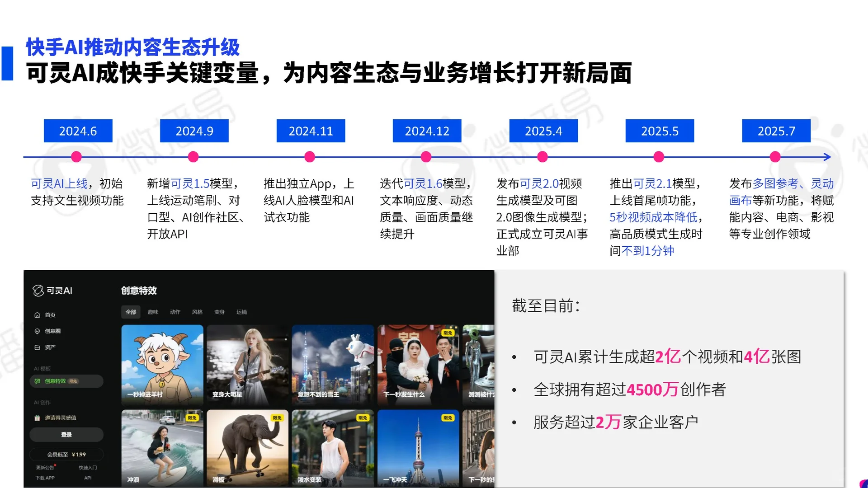Click the 可灵1.6 highlighted text
The image size is (868, 488).
(423, 184)
